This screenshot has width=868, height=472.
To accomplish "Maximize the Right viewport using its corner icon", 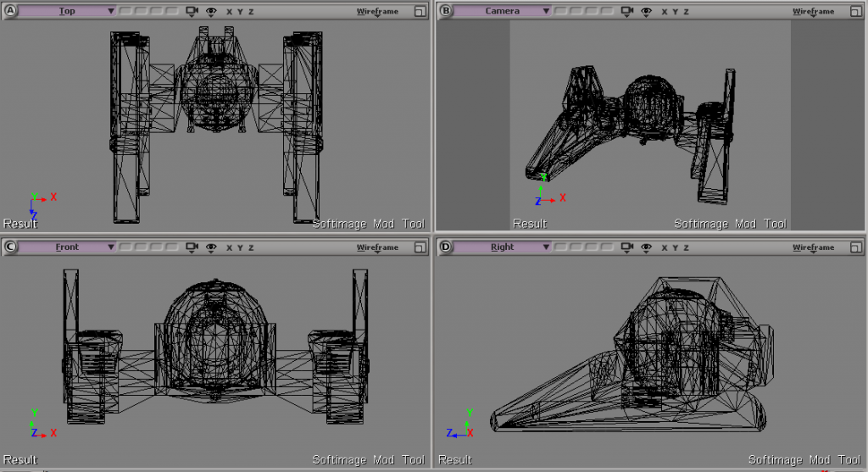I will [x=856, y=248].
